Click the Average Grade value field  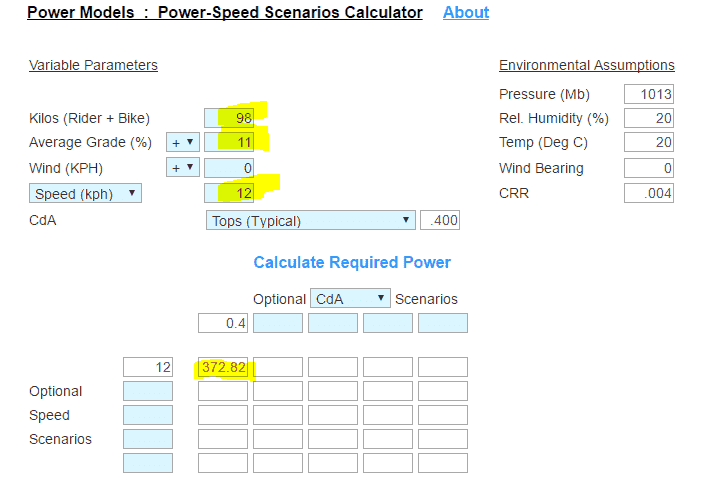click(228, 142)
